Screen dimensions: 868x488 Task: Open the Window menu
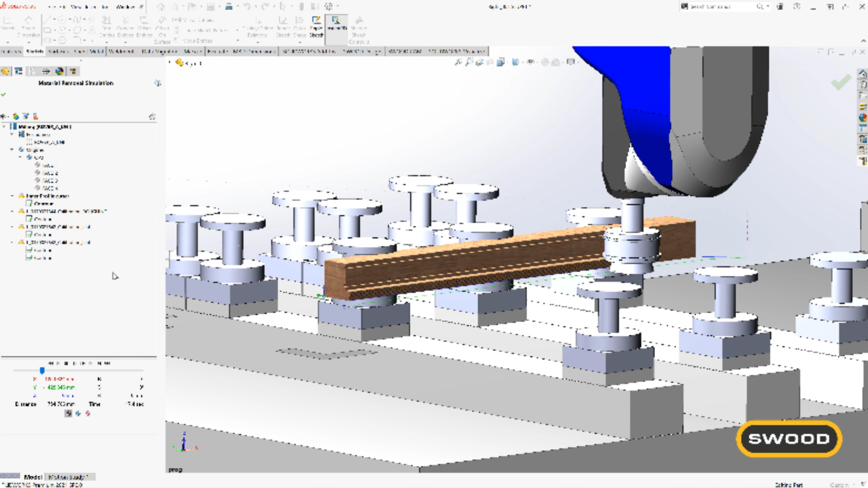125,7
